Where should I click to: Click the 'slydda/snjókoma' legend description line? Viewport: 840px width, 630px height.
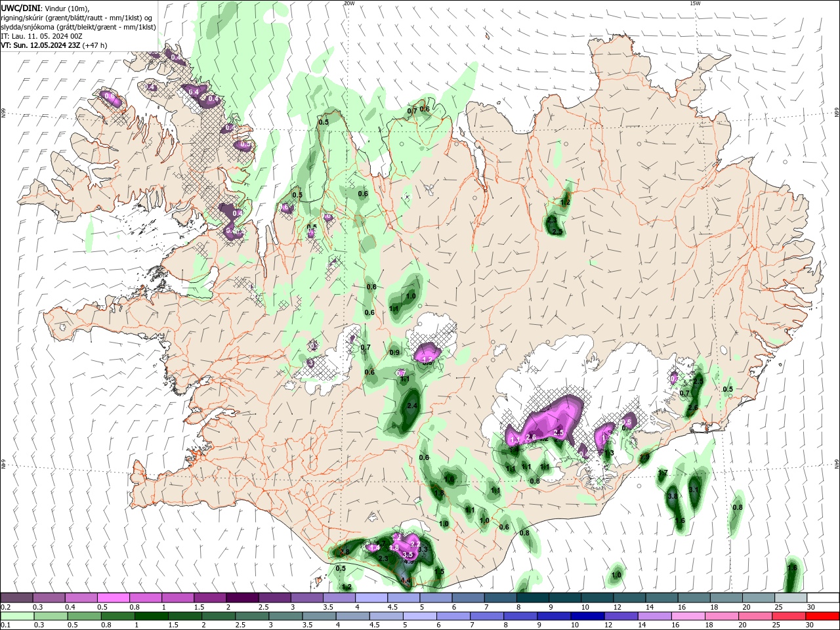(78, 26)
